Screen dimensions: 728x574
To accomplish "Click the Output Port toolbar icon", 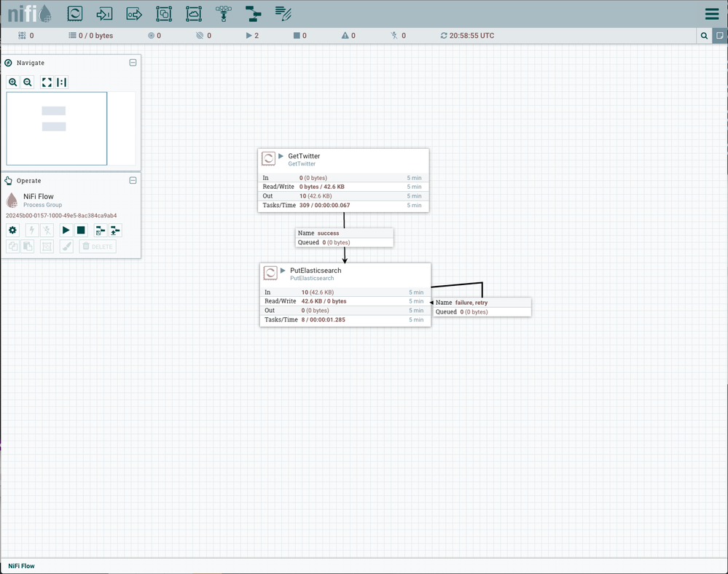I will 134,13.
